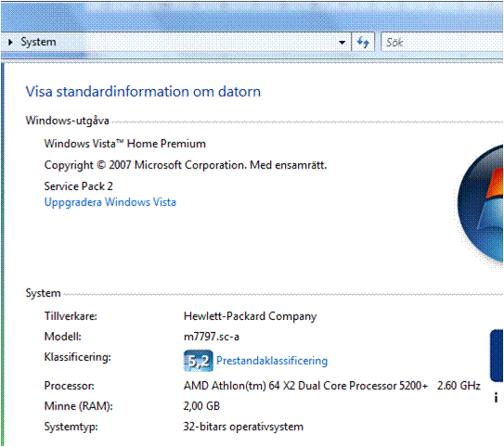Click the 2,00 GB memory value
This screenshot has height=447, width=504.
tap(201, 406)
